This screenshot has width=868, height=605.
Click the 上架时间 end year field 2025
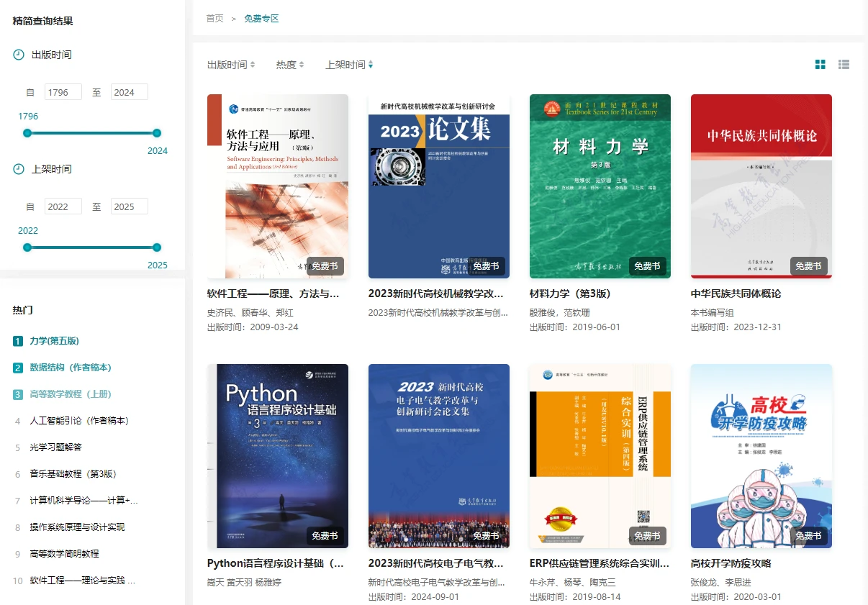[129, 206]
